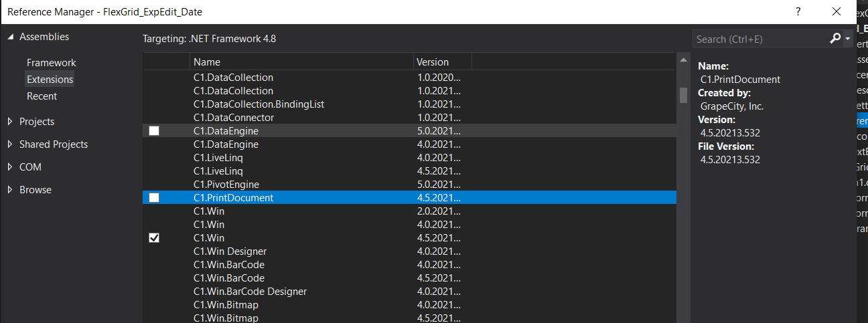Select the C1.Win Designer row
The width and height of the screenshot is (868, 323).
pyautogui.click(x=409, y=251)
